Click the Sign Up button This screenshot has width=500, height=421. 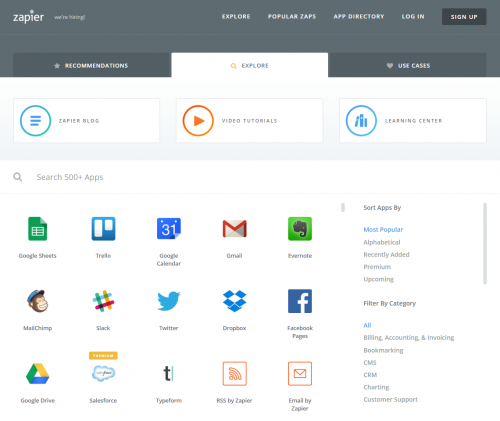pos(464,17)
